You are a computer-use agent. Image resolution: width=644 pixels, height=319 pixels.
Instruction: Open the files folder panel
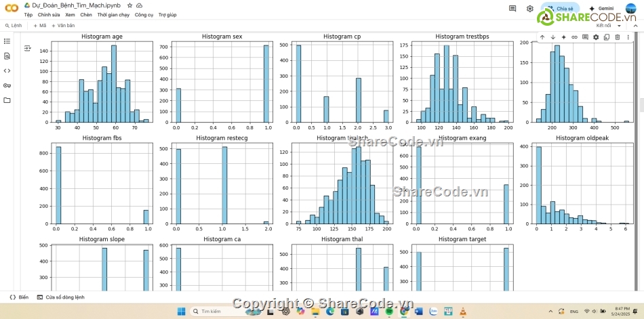coord(7,100)
